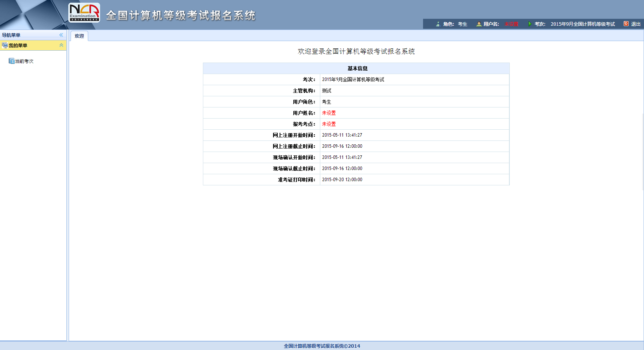Click the red 未设置 username in header
This screenshot has height=350, width=644.
(511, 24)
